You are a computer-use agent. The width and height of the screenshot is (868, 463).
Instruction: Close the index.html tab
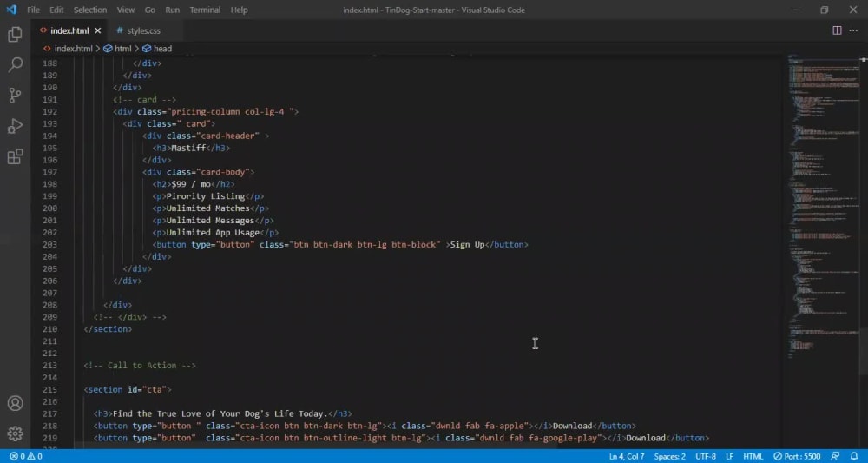tap(98, 30)
